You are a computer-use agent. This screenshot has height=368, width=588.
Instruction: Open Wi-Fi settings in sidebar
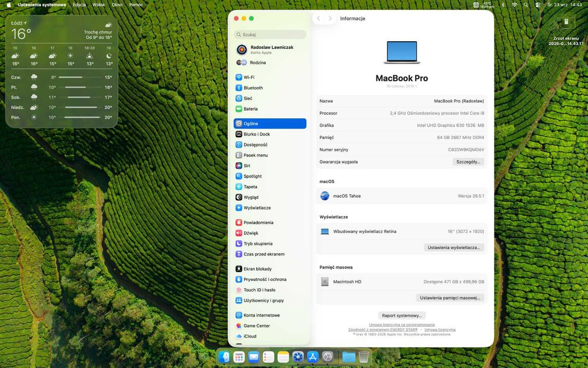click(x=270, y=77)
